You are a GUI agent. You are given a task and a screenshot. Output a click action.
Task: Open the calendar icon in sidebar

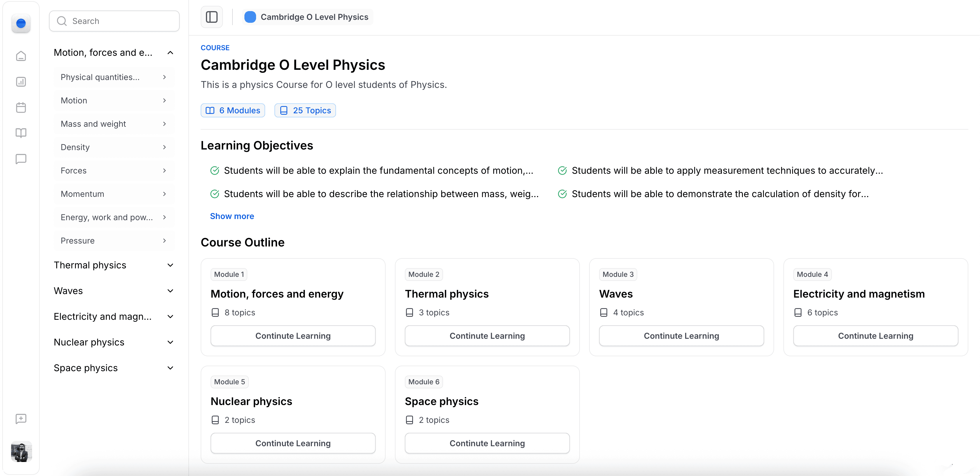(21, 107)
